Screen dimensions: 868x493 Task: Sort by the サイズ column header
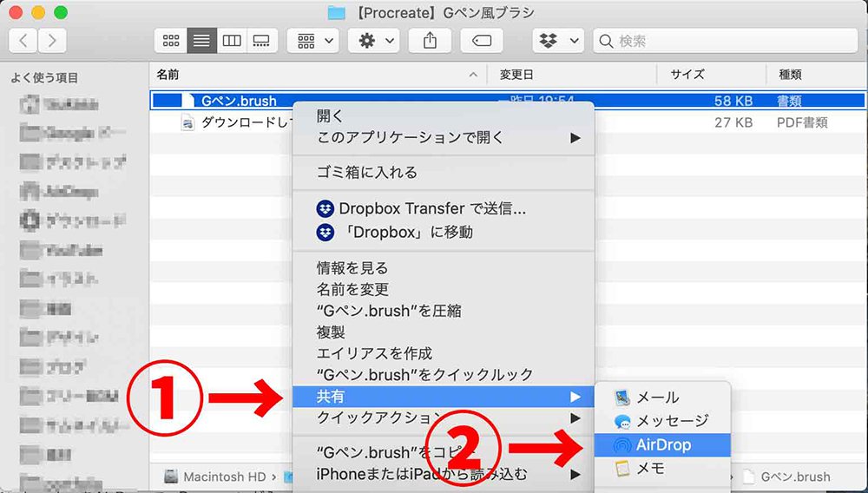(x=712, y=74)
